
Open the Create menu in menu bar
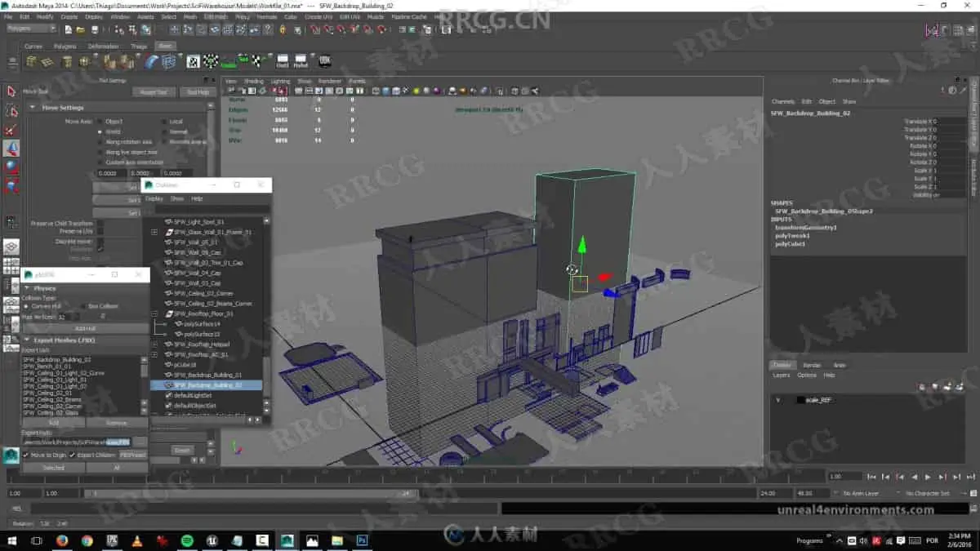coord(69,16)
